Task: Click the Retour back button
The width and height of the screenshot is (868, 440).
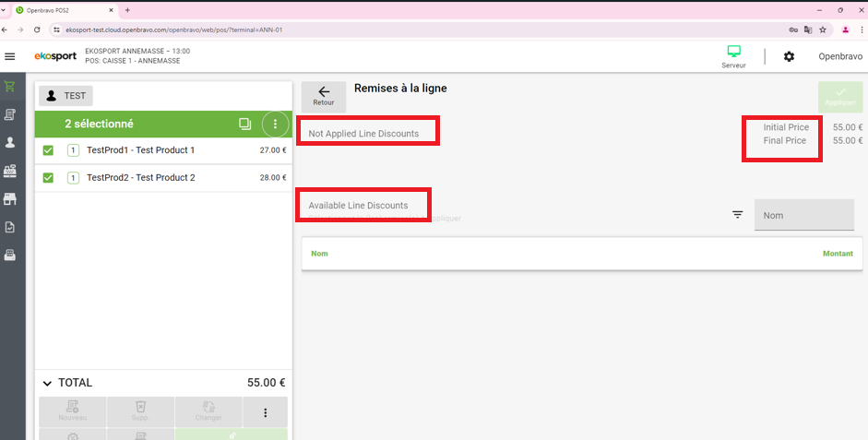Action: pyautogui.click(x=324, y=96)
